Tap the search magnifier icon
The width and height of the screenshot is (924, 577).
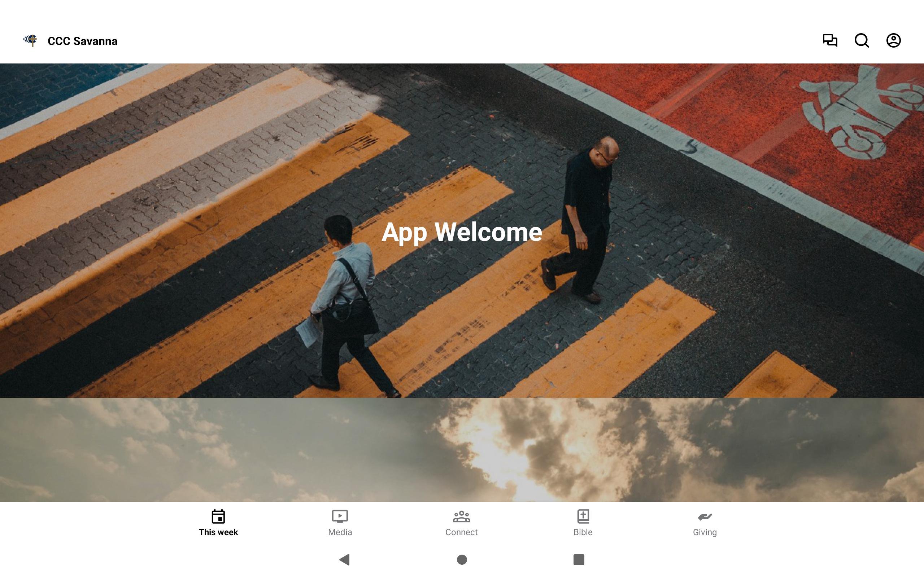862,40
